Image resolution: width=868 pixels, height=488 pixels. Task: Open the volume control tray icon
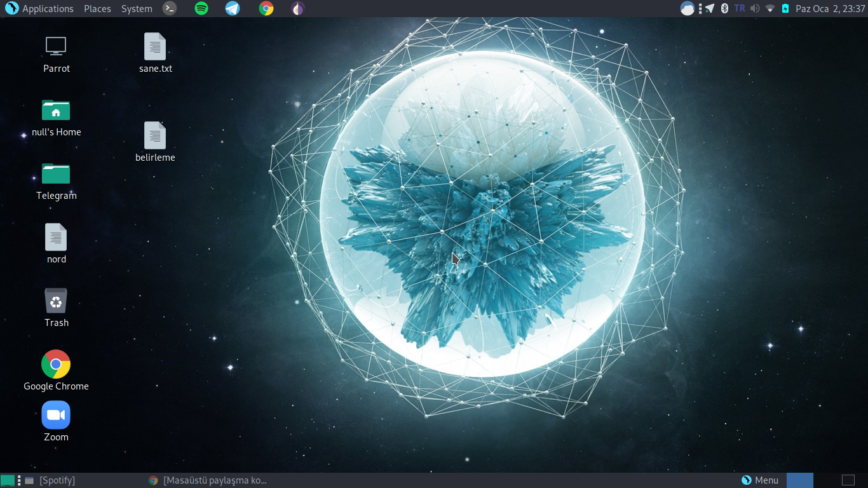point(754,8)
